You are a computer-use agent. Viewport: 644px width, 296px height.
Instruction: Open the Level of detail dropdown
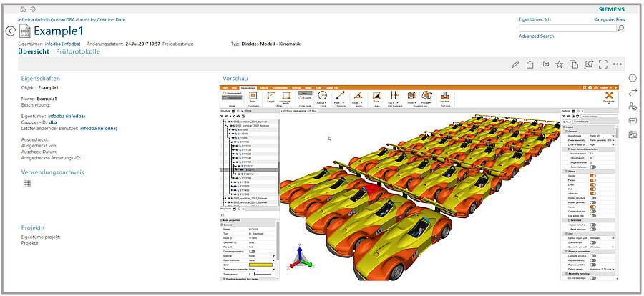click(602, 144)
